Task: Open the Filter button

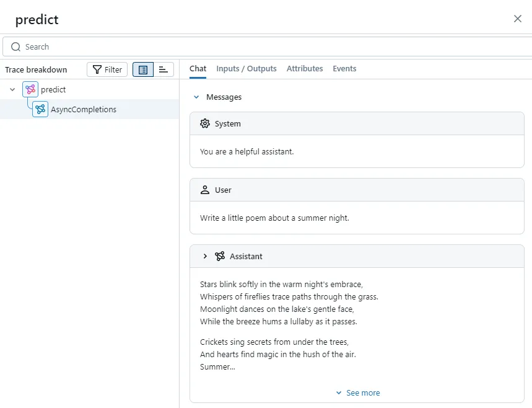Action: point(107,69)
